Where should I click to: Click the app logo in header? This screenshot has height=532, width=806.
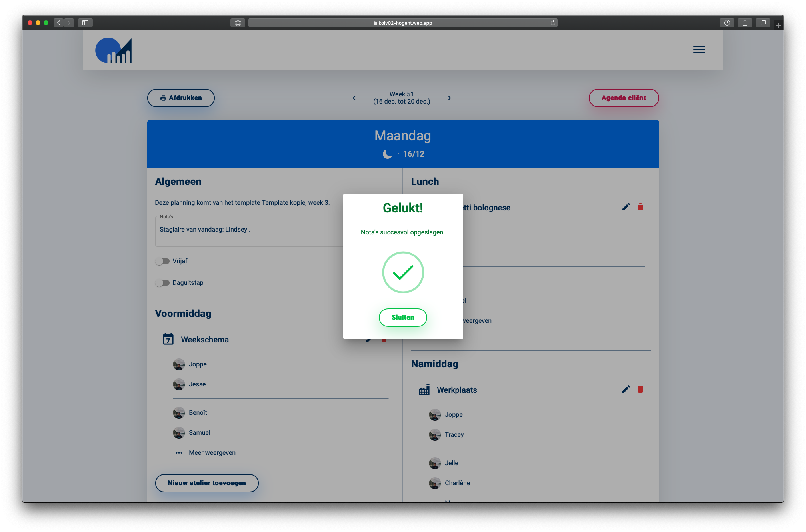pyautogui.click(x=114, y=51)
